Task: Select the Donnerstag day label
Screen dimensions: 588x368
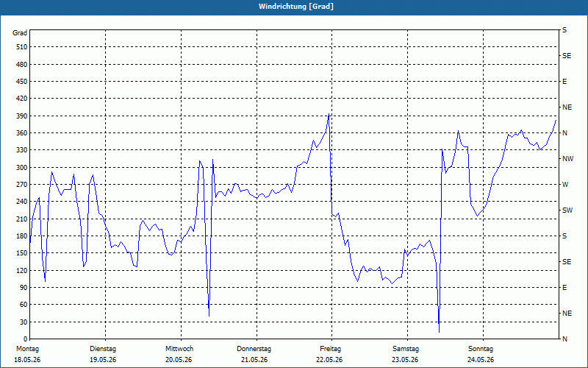Action: tap(254, 349)
